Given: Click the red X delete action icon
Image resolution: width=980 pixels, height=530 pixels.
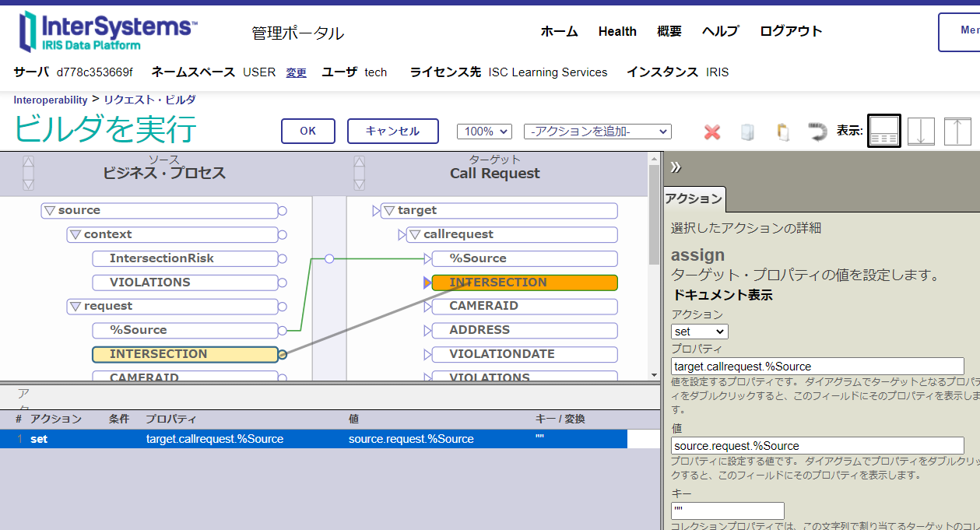Looking at the screenshot, I should [711, 132].
